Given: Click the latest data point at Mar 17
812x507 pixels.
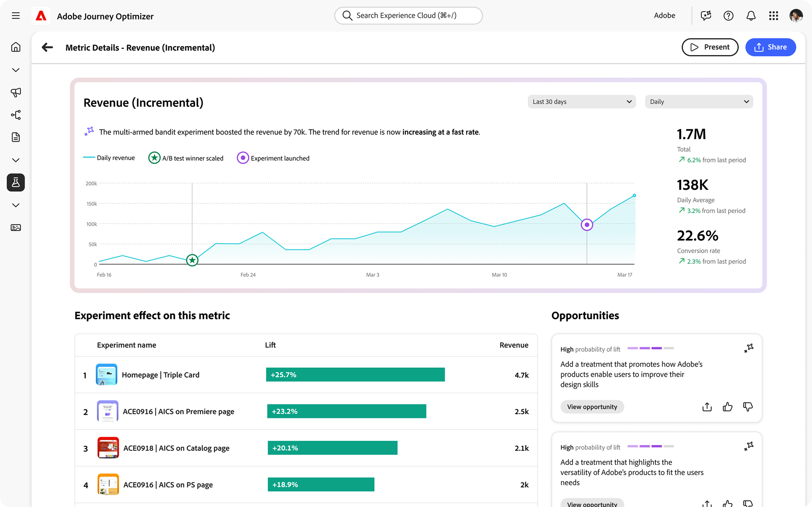Looking at the screenshot, I should point(634,195).
